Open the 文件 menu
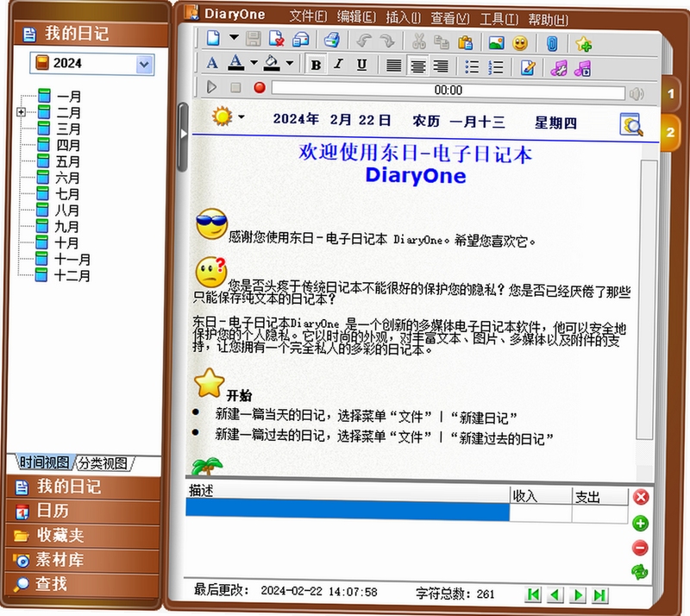690x616 pixels. (308, 16)
